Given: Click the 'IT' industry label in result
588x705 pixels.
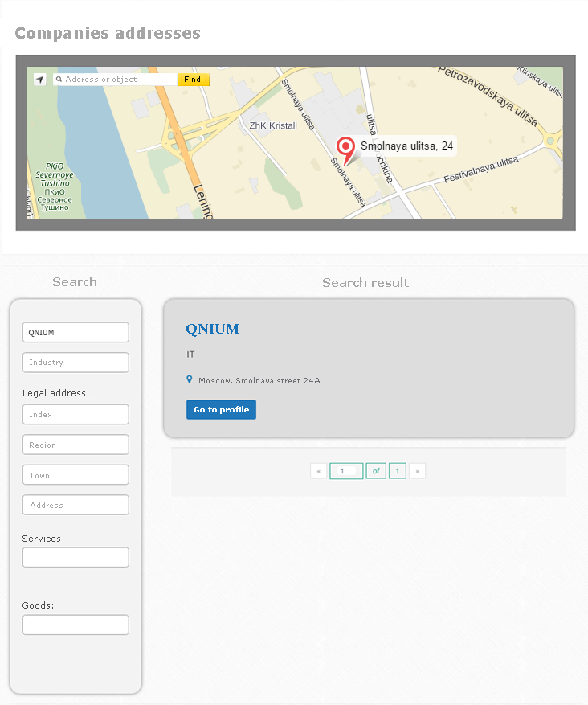Looking at the screenshot, I should tap(190, 355).
